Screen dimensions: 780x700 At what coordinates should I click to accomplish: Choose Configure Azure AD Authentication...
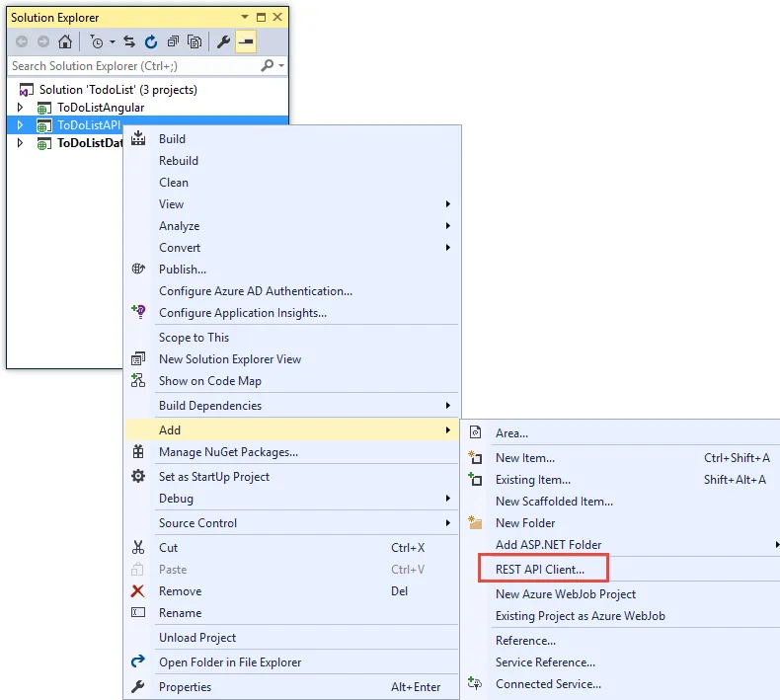(256, 291)
